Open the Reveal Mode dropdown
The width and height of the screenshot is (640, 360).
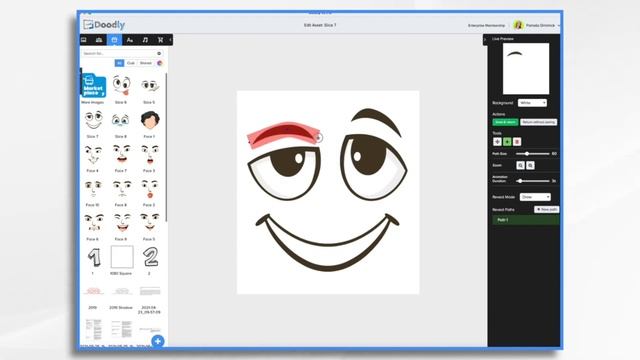[535, 197]
